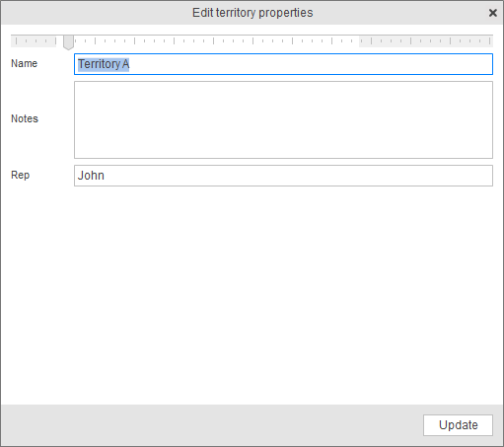This screenshot has width=504, height=447.
Task: Click the unshaded middle of the ruler
Action: coord(217,41)
